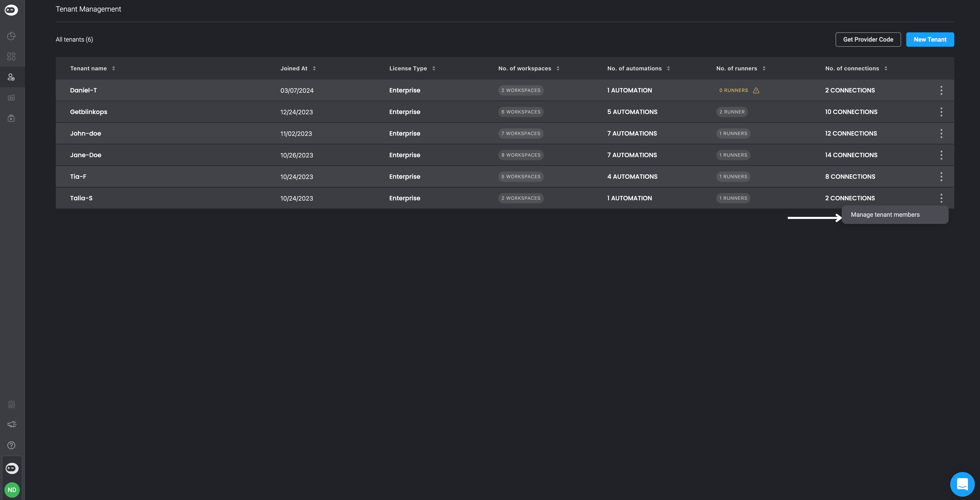
Task: Sort by No. of runners arrows
Action: (x=764, y=69)
